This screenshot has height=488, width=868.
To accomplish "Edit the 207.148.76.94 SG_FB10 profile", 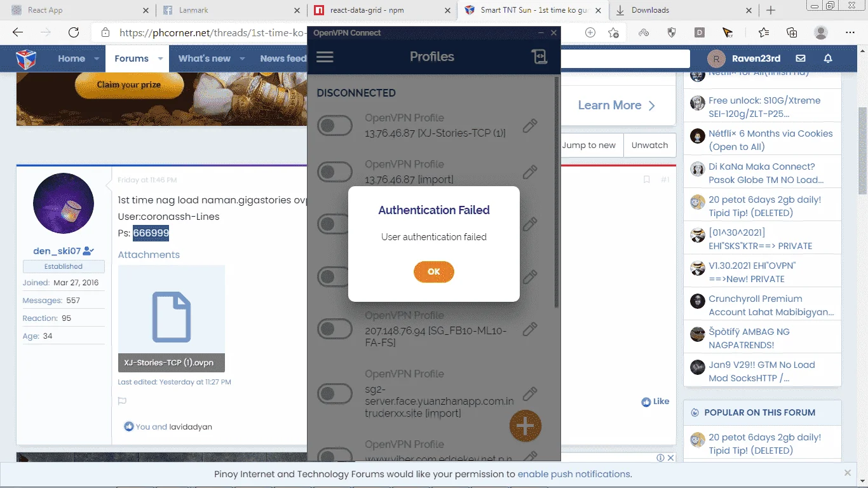I will point(530,329).
